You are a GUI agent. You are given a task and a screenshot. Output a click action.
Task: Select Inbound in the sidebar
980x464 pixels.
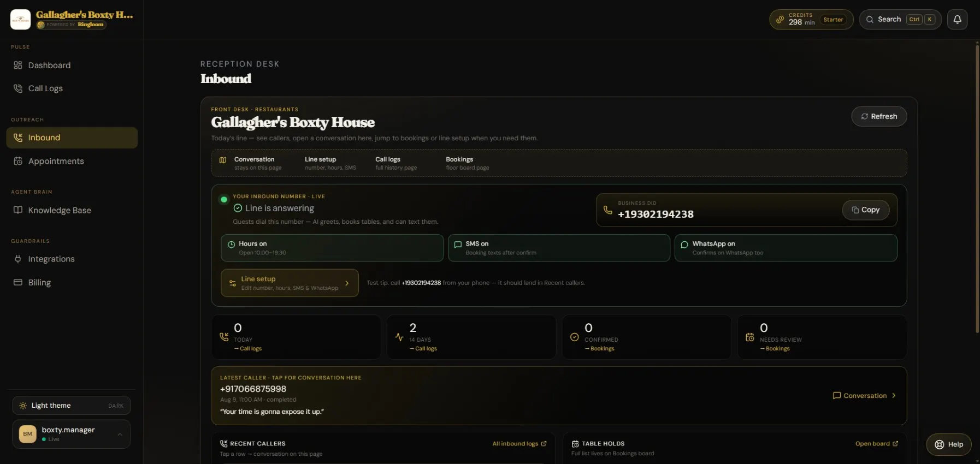(72, 138)
